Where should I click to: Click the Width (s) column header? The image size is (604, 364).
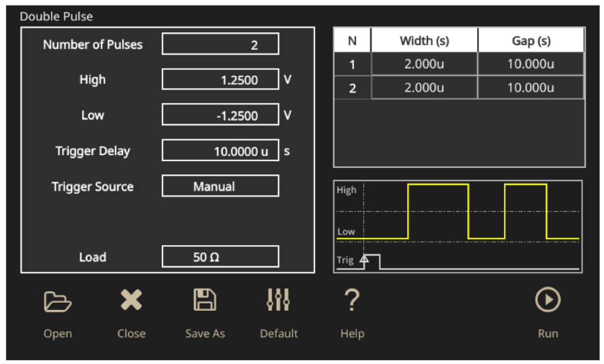424,41
